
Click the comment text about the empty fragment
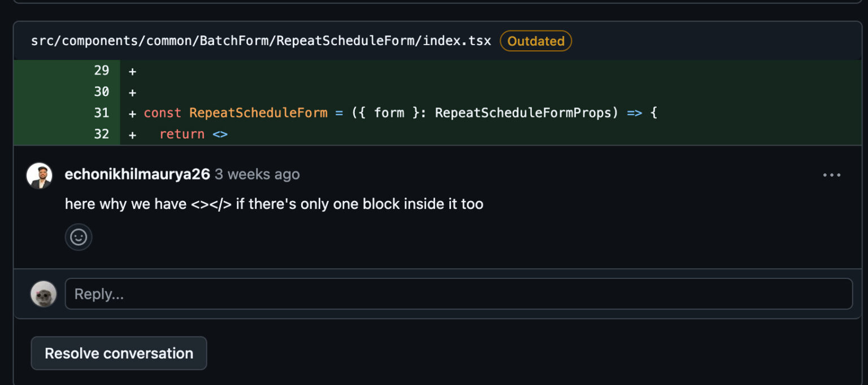click(x=274, y=204)
